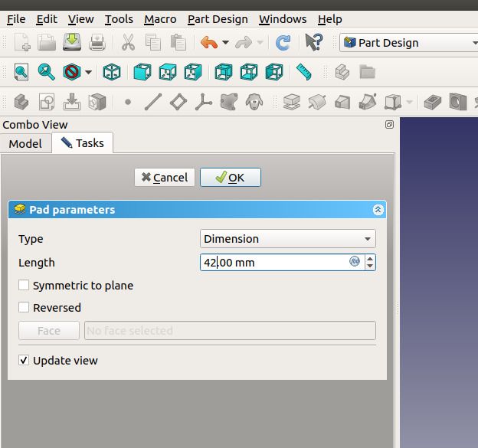The width and height of the screenshot is (478, 448).
Task: Switch to rear view cube
Action: [x=224, y=72]
